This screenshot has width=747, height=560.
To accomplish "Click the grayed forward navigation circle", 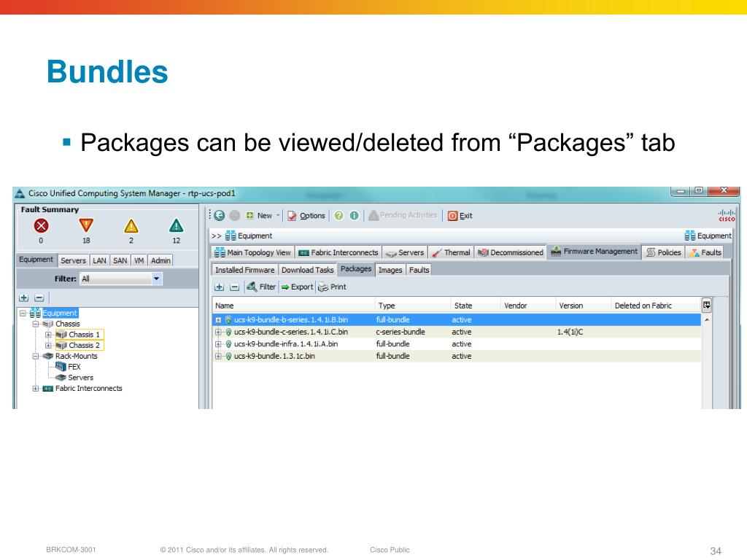I will click(234, 216).
